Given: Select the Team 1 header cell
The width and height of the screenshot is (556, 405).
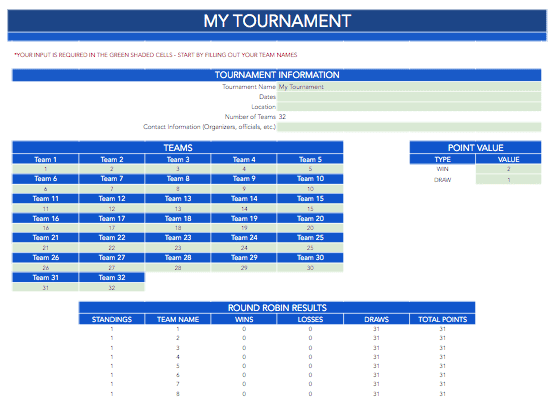Looking at the screenshot, I should pos(45,159).
